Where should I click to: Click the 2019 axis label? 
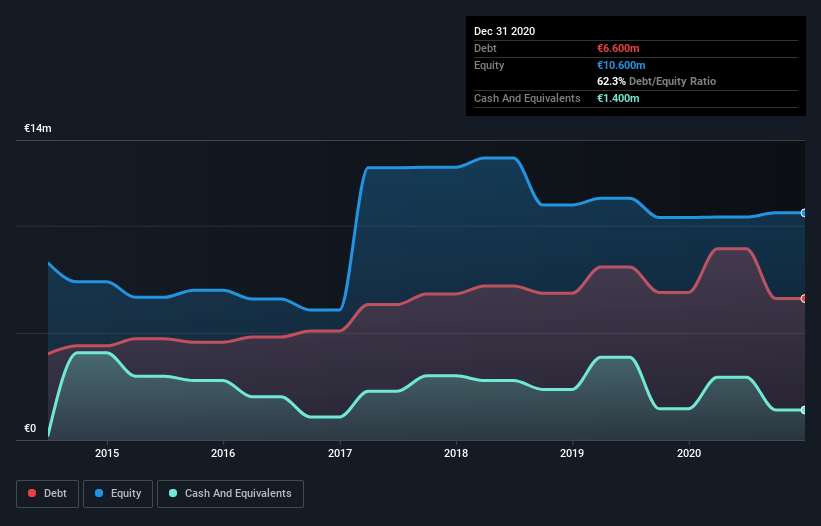[572, 453]
